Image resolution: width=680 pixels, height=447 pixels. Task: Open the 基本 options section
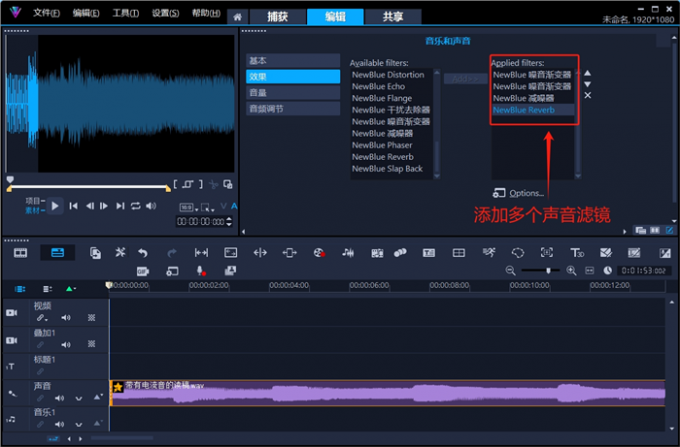tap(293, 61)
